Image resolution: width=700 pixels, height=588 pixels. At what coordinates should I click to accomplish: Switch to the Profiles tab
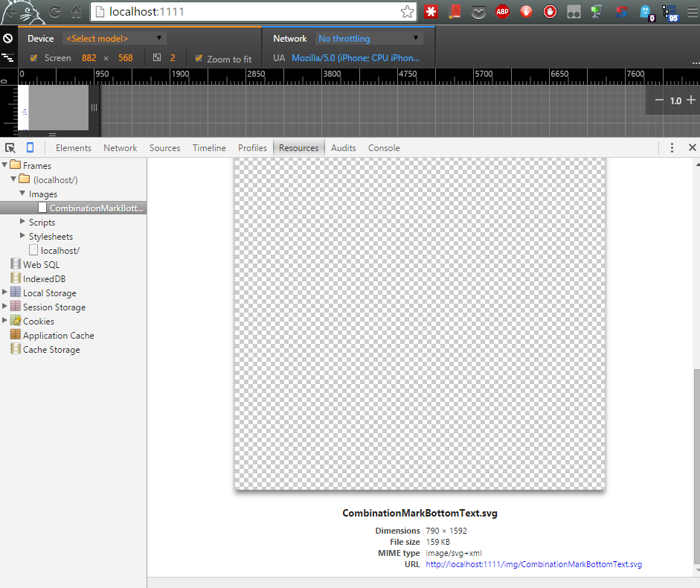252,148
